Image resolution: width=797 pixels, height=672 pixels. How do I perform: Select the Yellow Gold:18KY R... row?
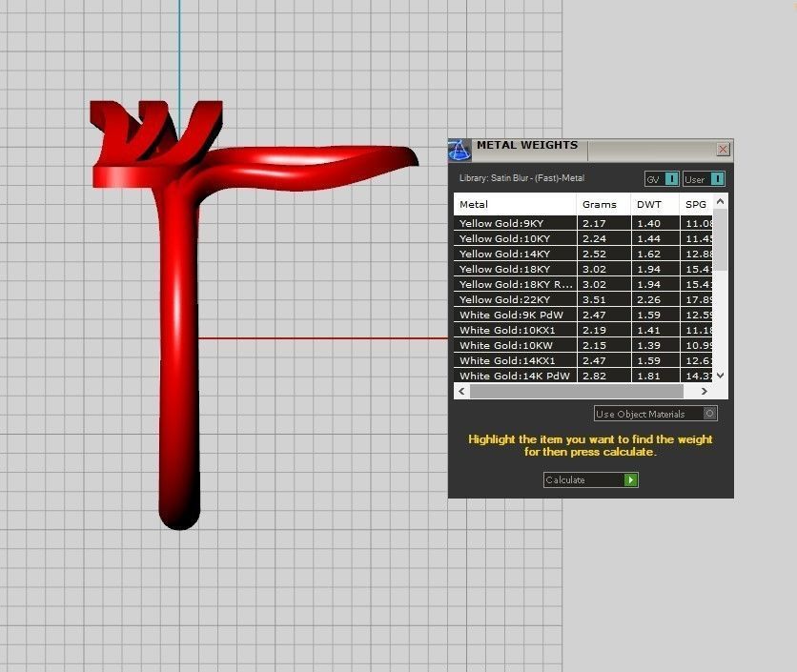pyautogui.click(x=583, y=284)
